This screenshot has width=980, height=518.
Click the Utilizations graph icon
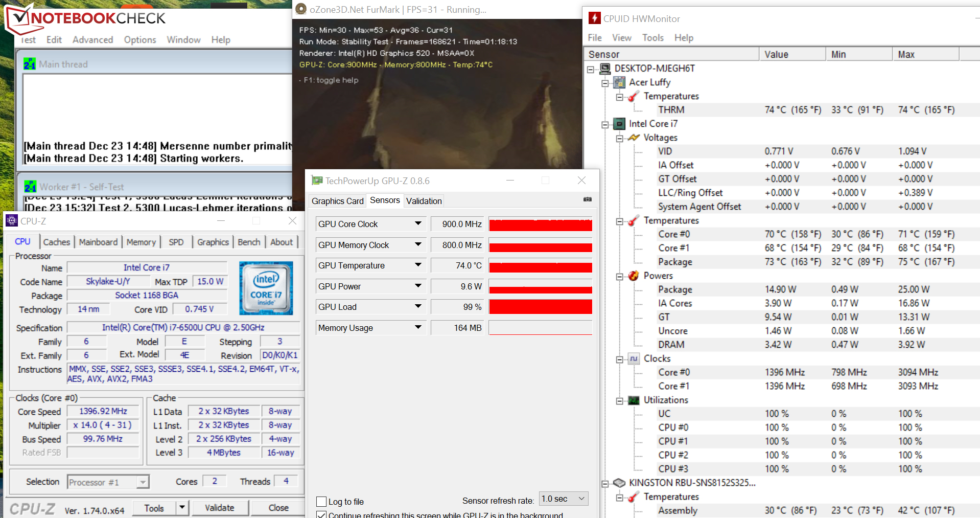tap(634, 400)
